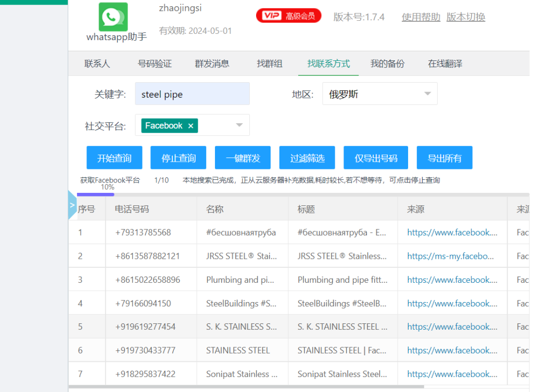Open the 群发消息 tab

212,64
